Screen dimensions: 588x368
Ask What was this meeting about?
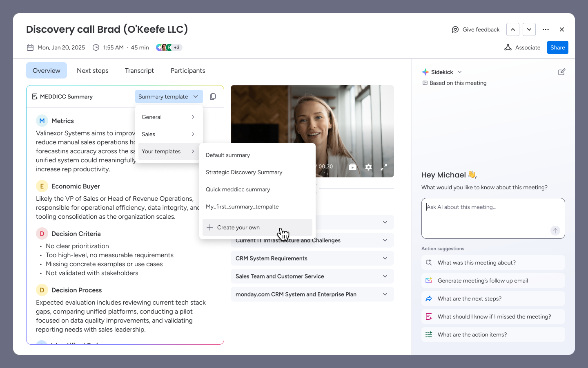pos(493,263)
